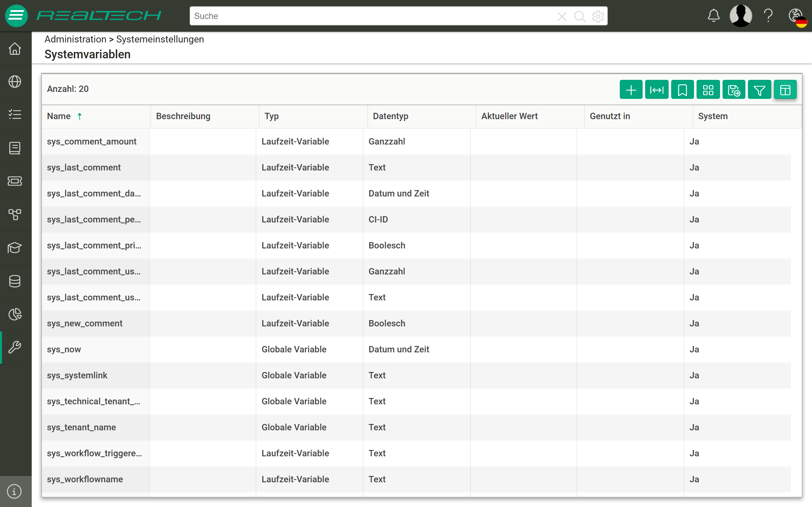This screenshot has height=507, width=812.
Task: Click the green plus add-variable button
Action: tap(631, 90)
